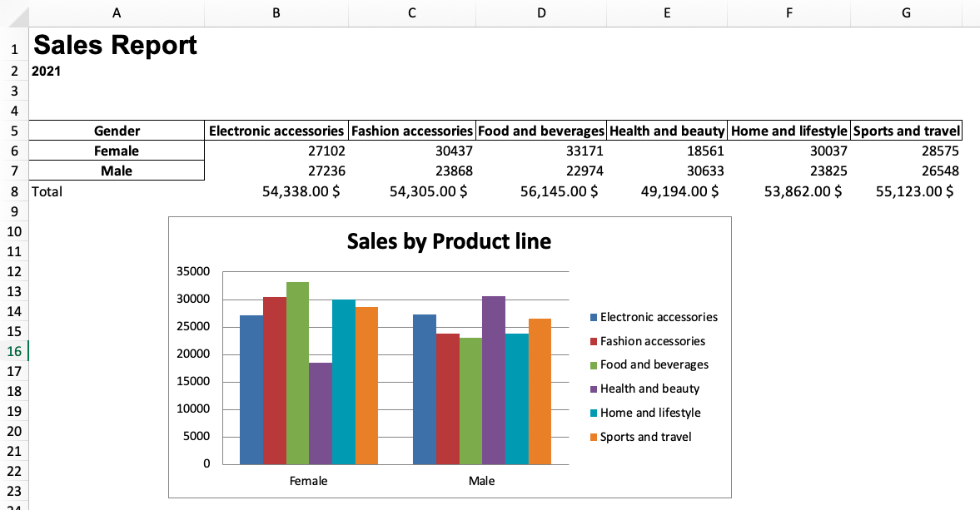This screenshot has width=980, height=510.
Task: Click the select-all corner triangle
Action: 19,17
